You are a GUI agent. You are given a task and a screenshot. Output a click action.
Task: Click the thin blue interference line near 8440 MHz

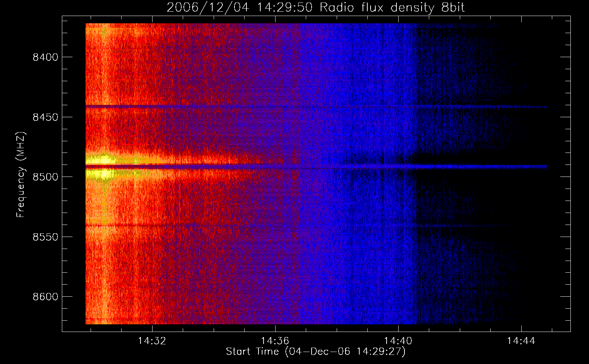pos(316,107)
